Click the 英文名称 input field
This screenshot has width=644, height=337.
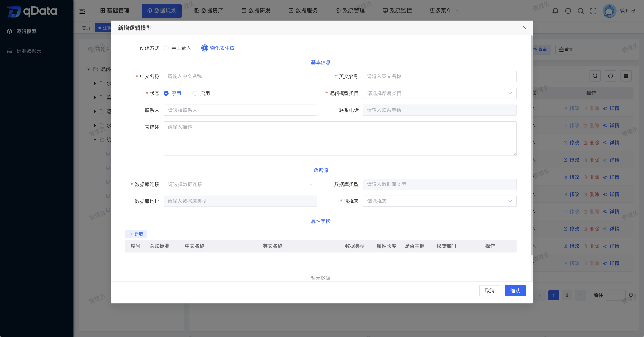point(440,76)
